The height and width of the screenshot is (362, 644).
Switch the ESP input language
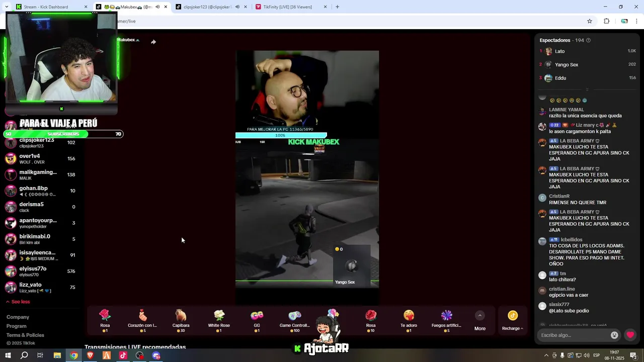coord(597,355)
